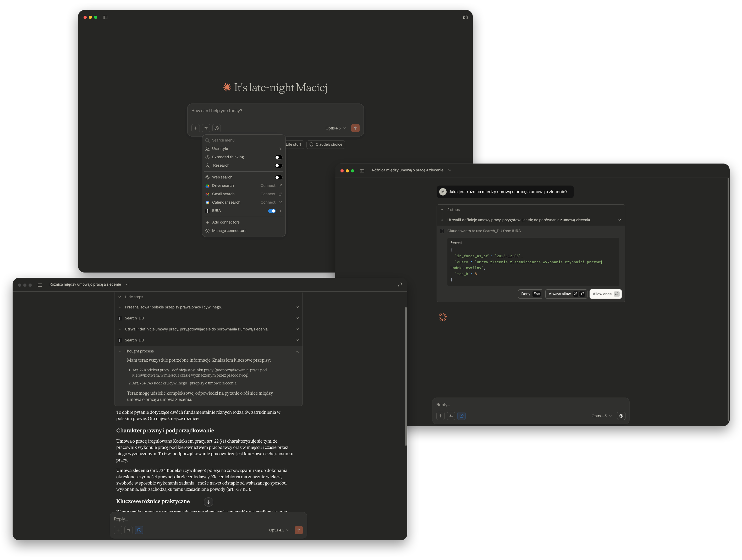Expand the first Search_DU step
The height and width of the screenshot is (560, 742).
click(297, 318)
